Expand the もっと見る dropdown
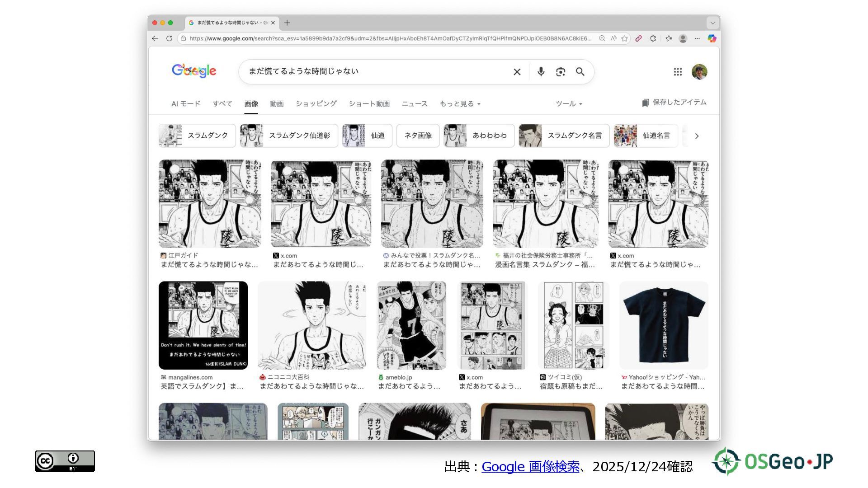 [x=460, y=104]
